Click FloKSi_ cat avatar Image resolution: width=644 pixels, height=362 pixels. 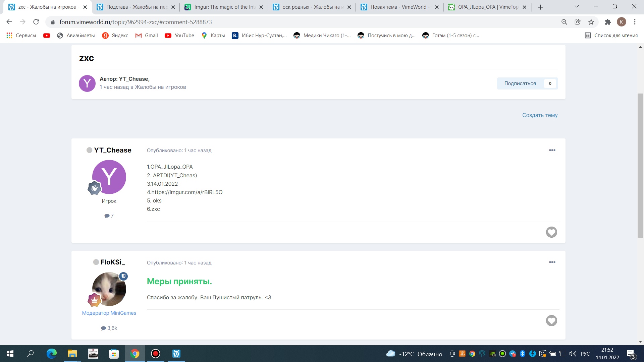(109, 289)
